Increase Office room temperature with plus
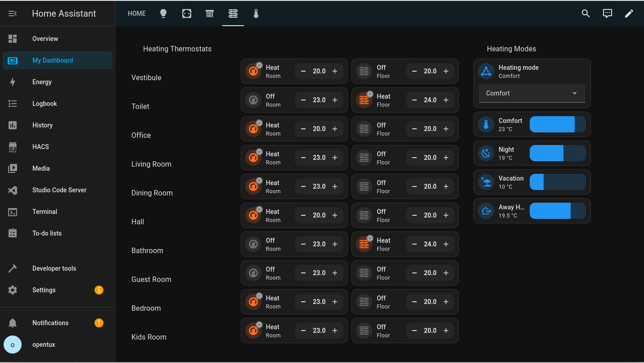This screenshot has height=363, width=644. pos(335,129)
